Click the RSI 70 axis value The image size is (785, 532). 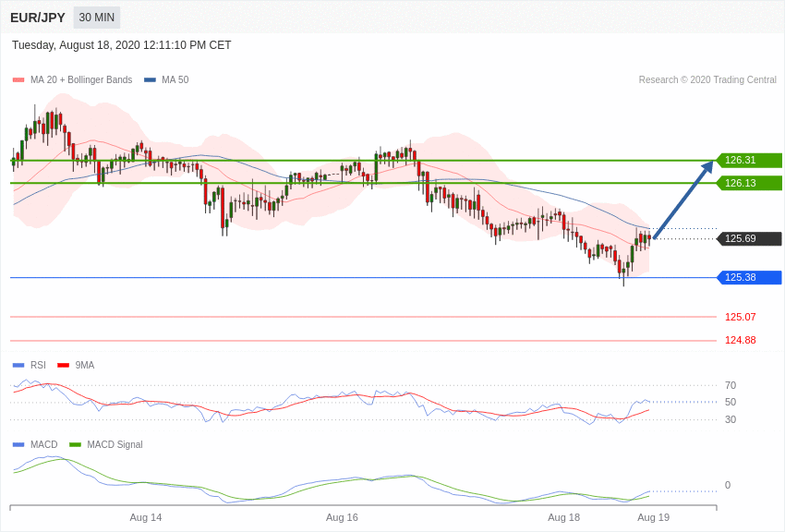731,385
